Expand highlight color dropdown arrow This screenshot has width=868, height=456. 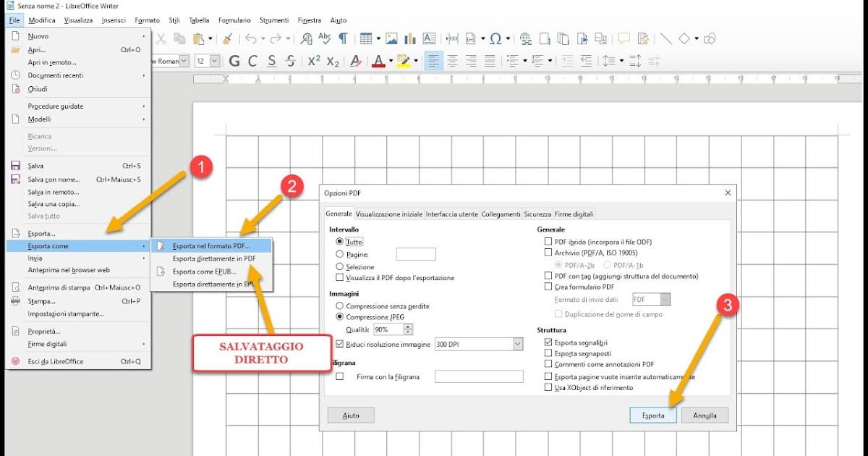(415, 62)
